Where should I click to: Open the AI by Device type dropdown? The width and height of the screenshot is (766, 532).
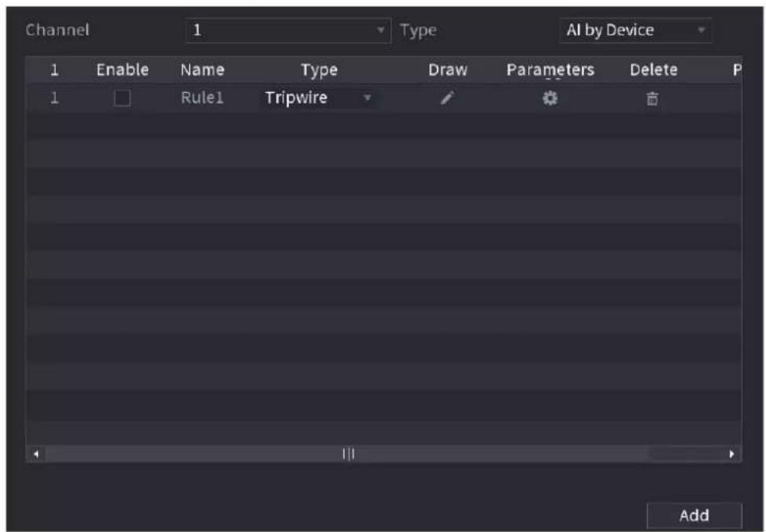coord(635,30)
